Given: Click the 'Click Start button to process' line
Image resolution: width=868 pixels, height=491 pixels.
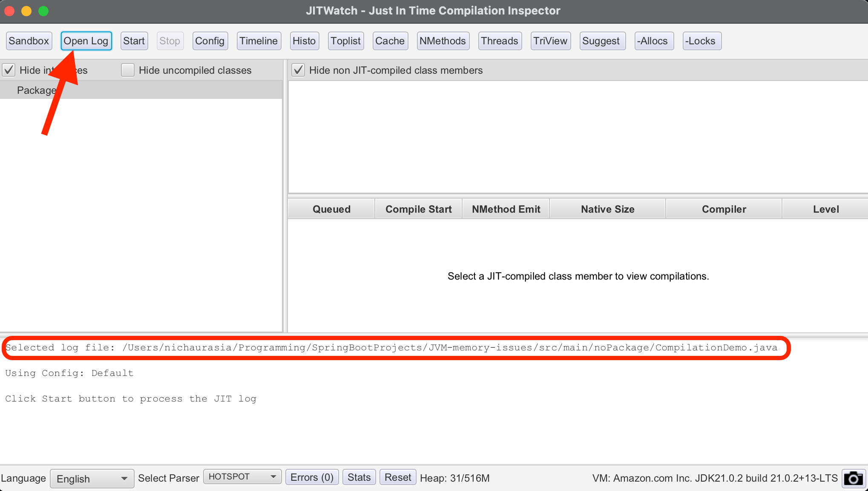Looking at the screenshot, I should click(x=131, y=399).
